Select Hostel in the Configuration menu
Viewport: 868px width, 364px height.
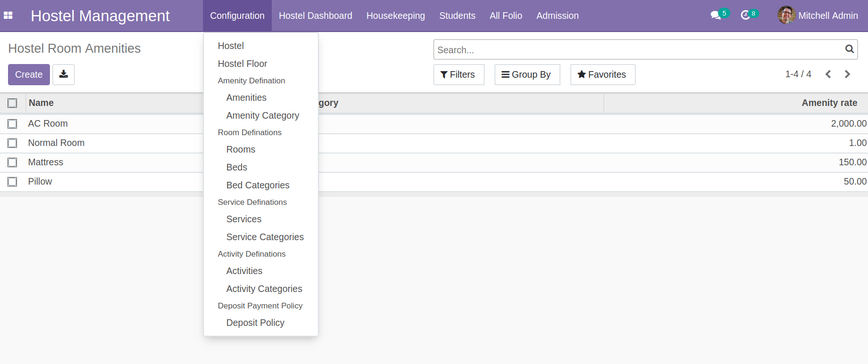[231, 46]
